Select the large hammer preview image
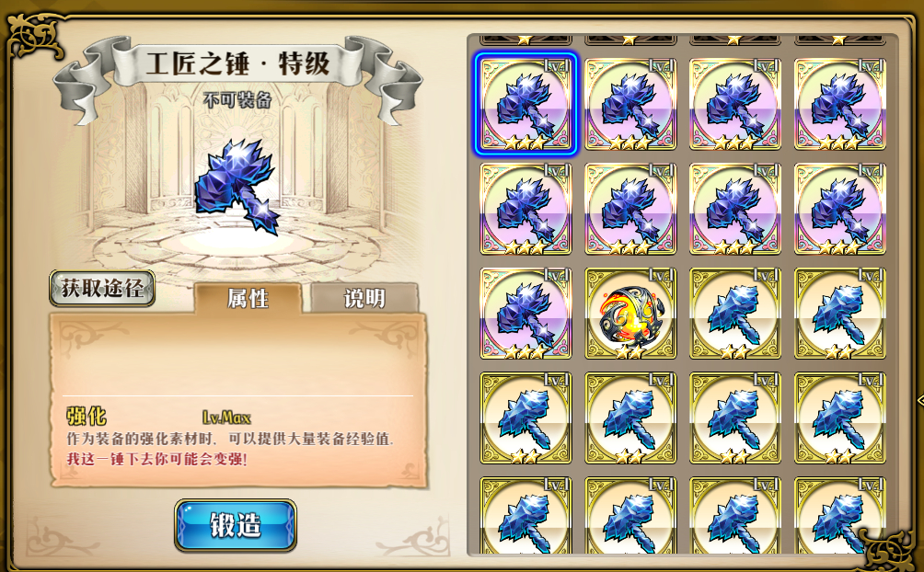 (x=237, y=186)
